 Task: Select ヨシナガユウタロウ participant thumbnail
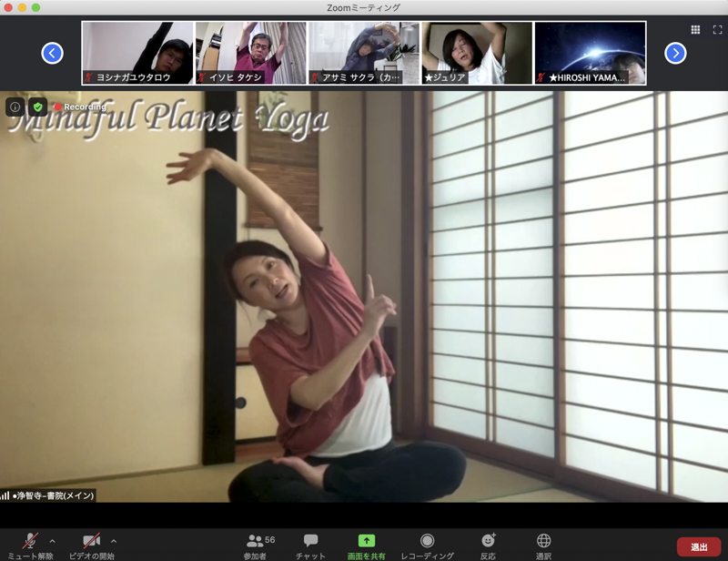137,53
